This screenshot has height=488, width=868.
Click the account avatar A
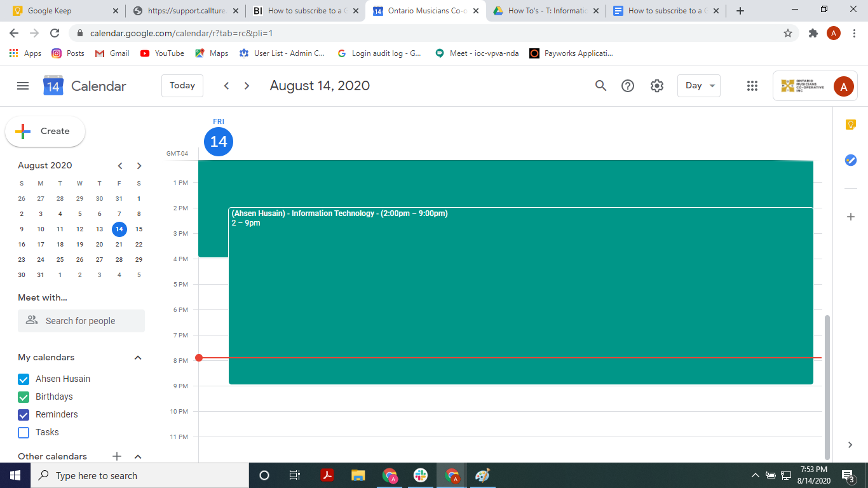coord(843,86)
